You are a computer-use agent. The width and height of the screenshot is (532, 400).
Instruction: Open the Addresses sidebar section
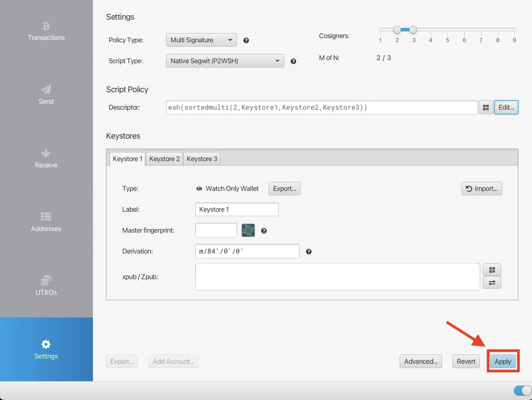pyautogui.click(x=46, y=222)
